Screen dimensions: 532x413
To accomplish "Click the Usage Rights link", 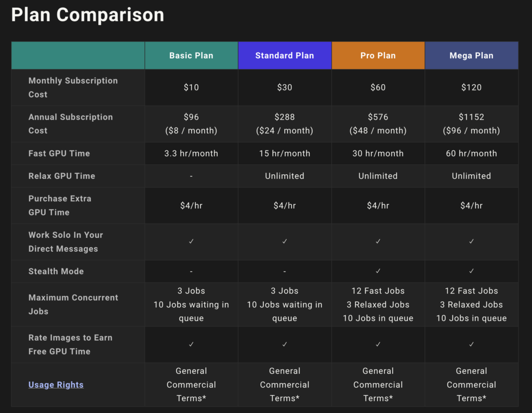I will click(x=56, y=385).
